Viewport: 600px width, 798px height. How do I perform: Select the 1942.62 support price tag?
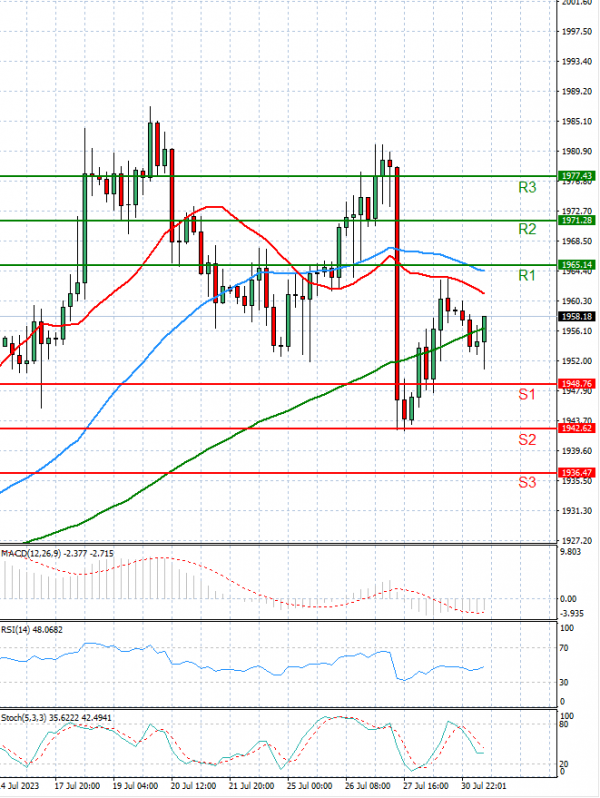pos(577,429)
